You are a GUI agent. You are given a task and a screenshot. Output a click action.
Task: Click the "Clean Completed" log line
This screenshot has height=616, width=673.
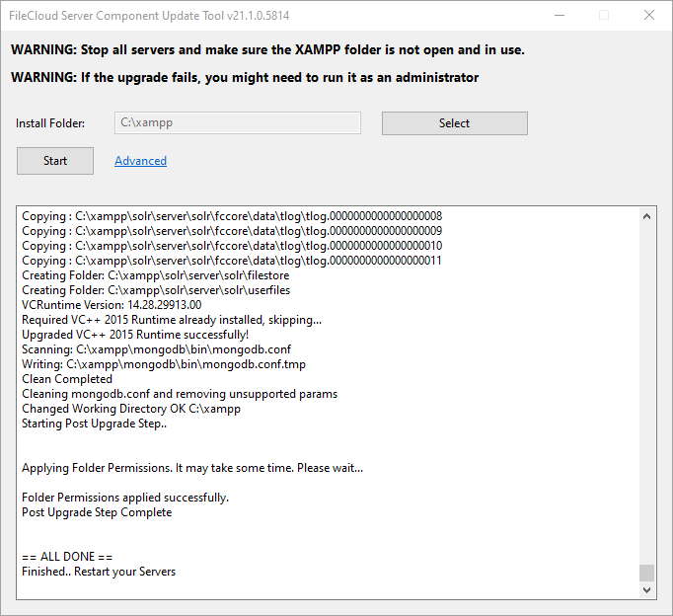(67, 379)
